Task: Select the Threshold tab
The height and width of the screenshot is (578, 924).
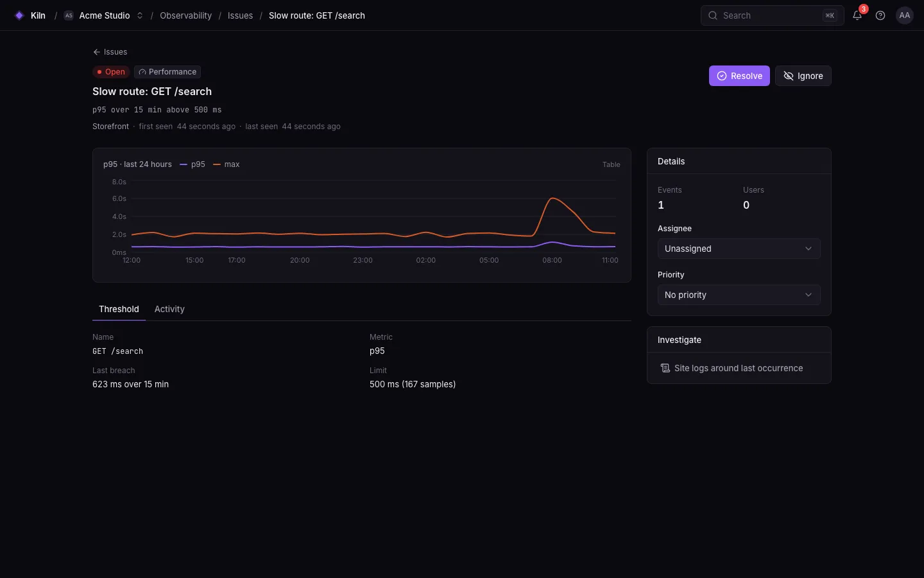Action: point(119,309)
